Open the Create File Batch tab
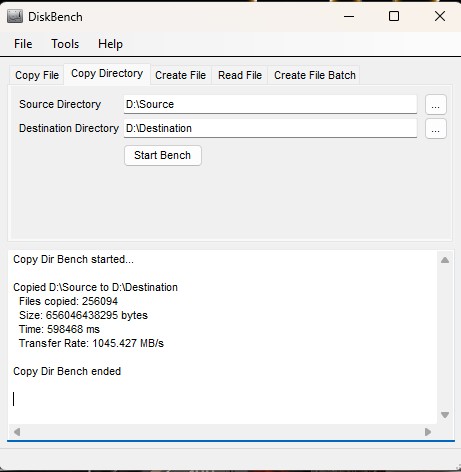This screenshot has width=461, height=472. [315, 75]
